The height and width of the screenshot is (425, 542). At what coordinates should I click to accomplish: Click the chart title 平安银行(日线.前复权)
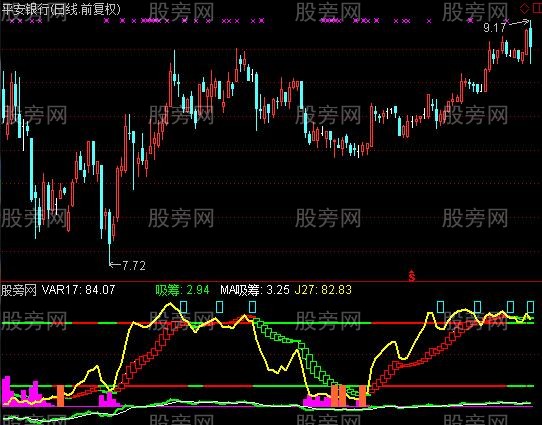[61, 9]
